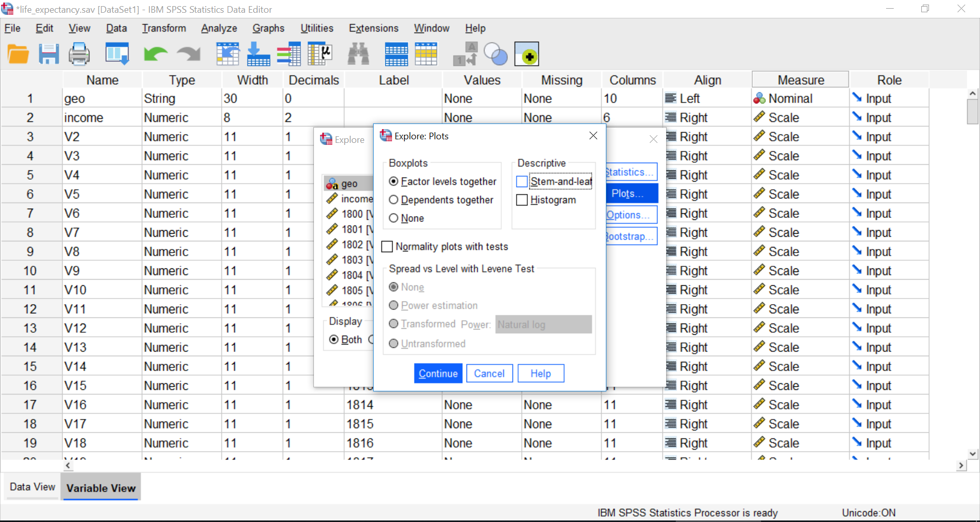The height and width of the screenshot is (522, 980).
Task: Click Right align cell in V16 row
Action: click(x=707, y=405)
